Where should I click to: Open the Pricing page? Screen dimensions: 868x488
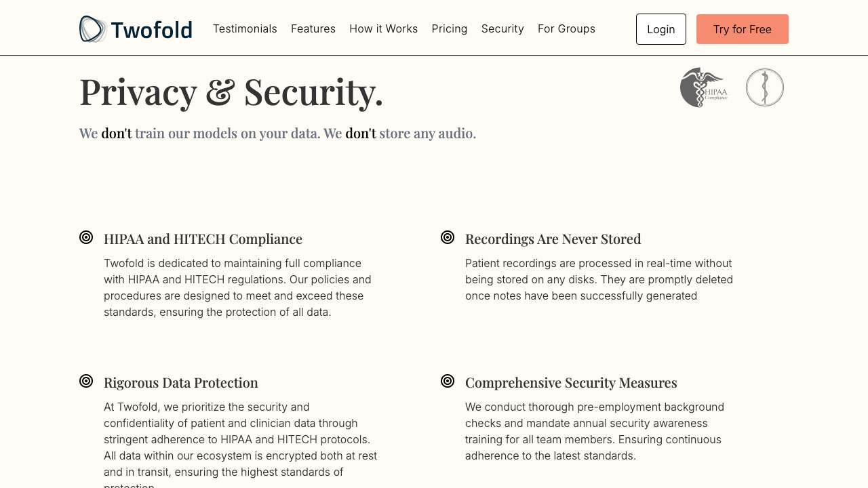pyautogui.click(x=450, y=28)
